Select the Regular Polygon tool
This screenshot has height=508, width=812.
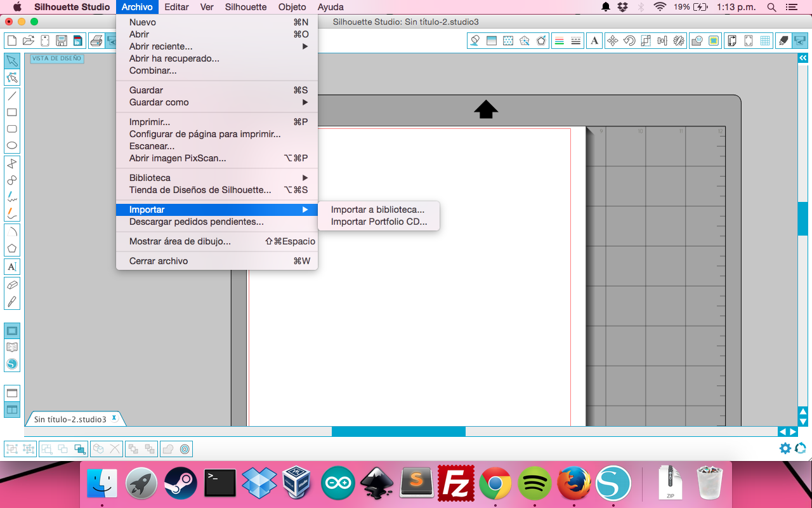[x=11, y=248]
